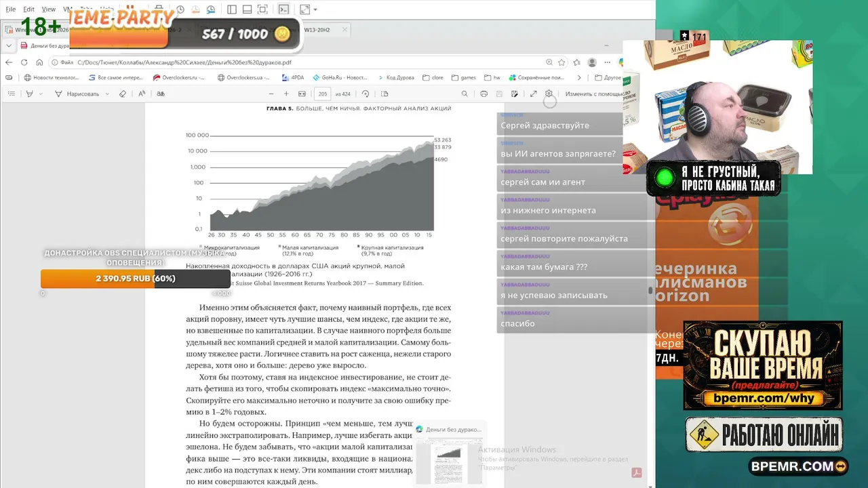Zoom in the PDF with plus button
Image resolution: width=868 pixels, height=488 pixels.
[x=286, y=94]
